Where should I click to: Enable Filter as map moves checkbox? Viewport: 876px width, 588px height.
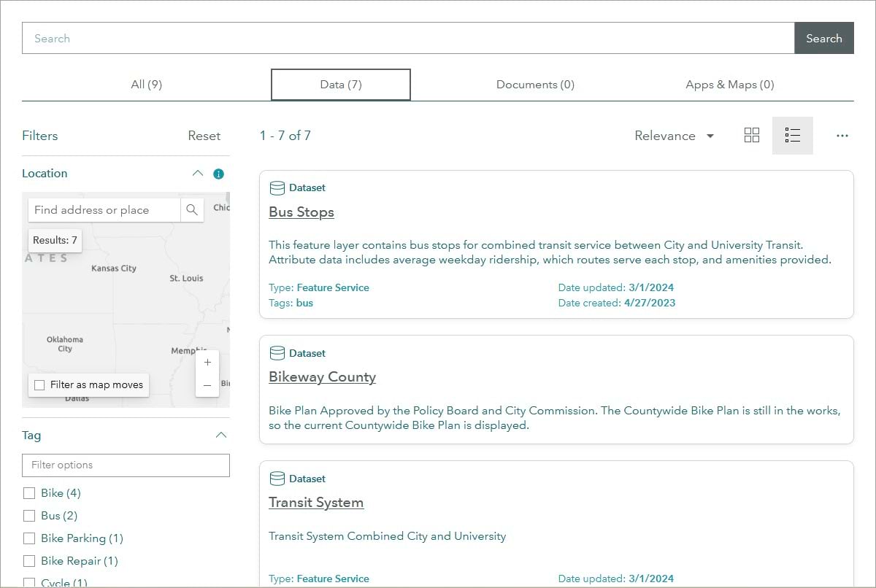pos(39,384)
